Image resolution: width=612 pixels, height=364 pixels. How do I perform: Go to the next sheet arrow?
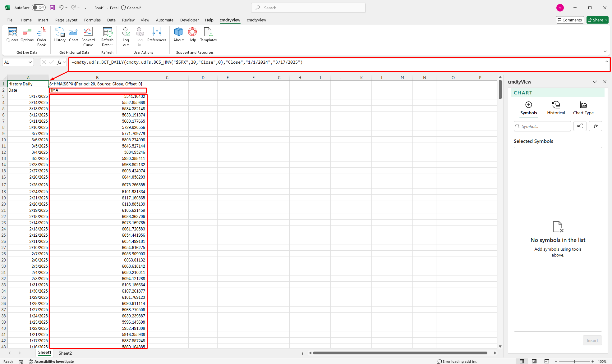click(x=20, y=353)
